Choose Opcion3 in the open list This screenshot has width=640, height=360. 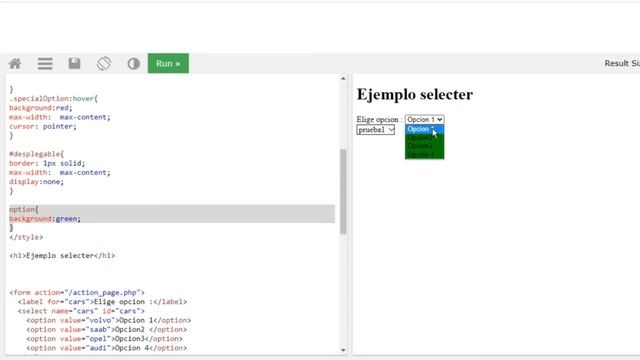(424, 146)
